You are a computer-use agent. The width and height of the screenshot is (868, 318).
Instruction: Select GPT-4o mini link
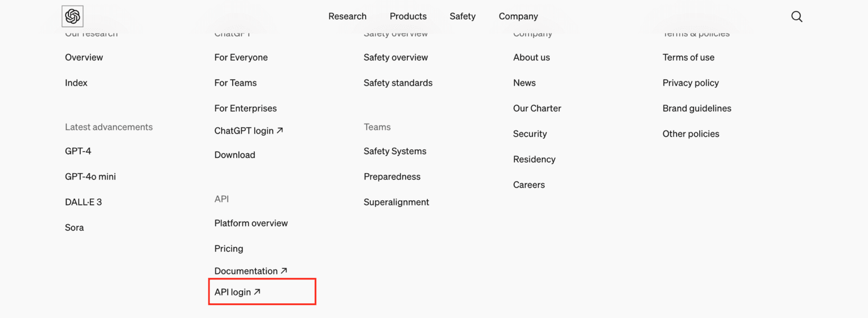90,177
